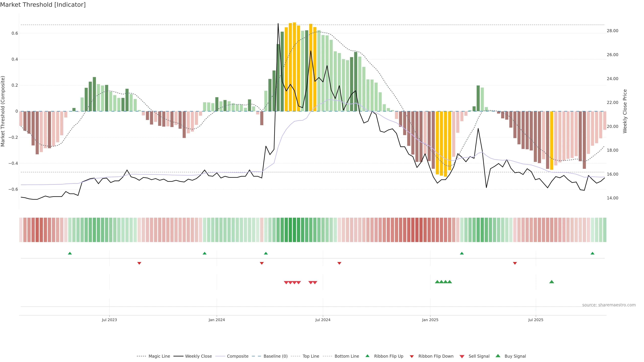Click the Ribbon Flip Up marker after Jan 2025
Screen dimensions: 644x362
[462, 253]
